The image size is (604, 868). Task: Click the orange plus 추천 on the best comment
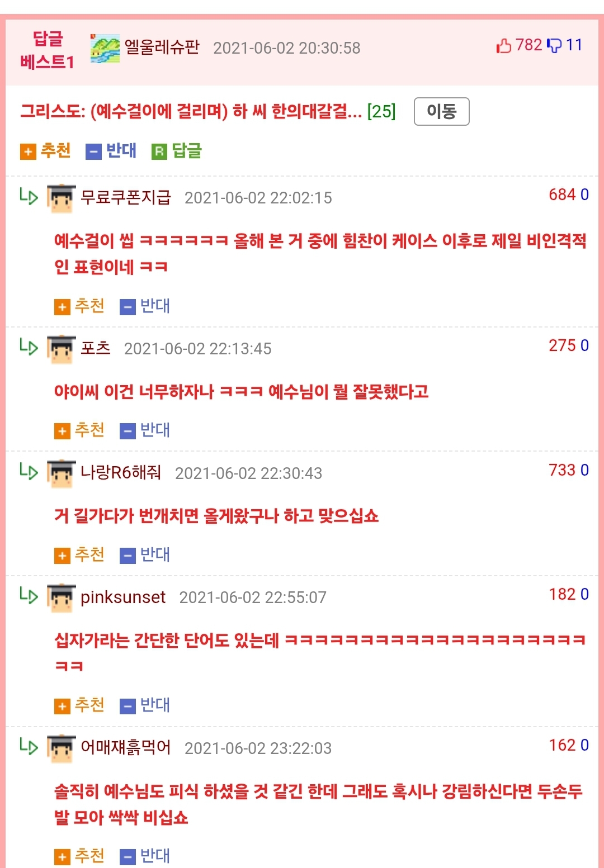(45, 151)
